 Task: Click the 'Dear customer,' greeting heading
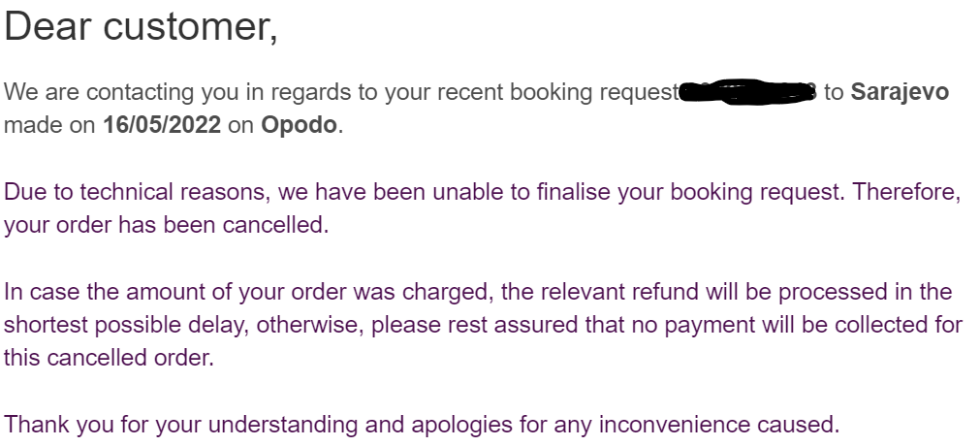click(x=141, y=27)
